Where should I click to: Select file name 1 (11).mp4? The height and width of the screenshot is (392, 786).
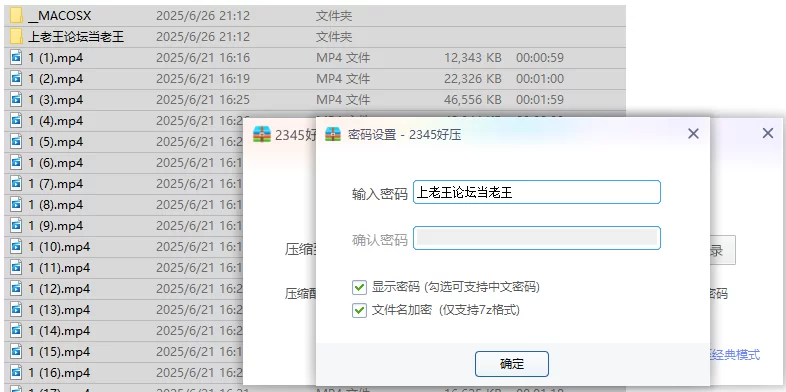point(59,268)
